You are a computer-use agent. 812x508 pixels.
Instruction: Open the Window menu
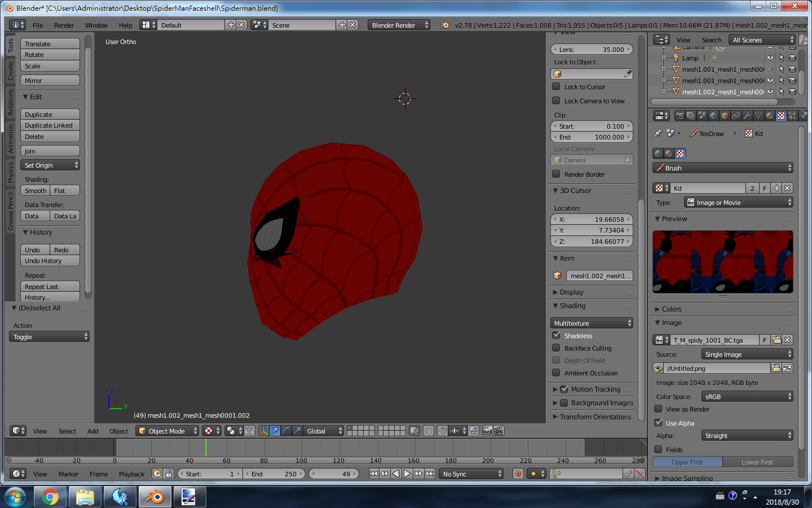(96, 25)
